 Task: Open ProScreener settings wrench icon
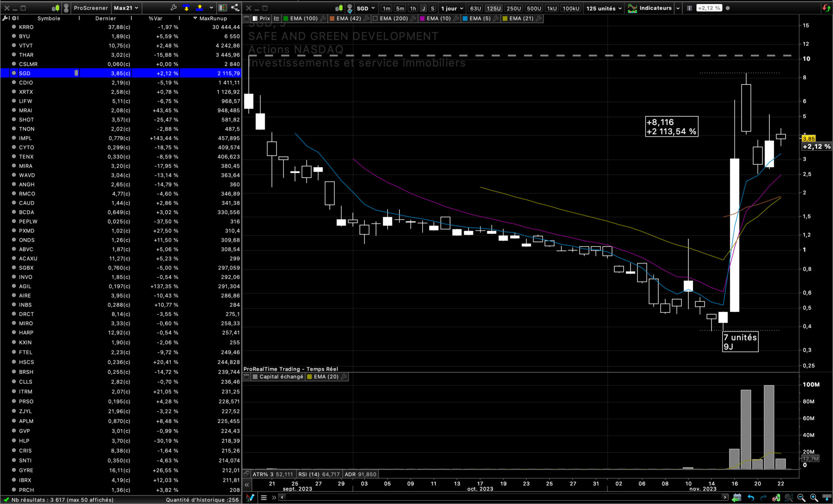tap(173, 8)
